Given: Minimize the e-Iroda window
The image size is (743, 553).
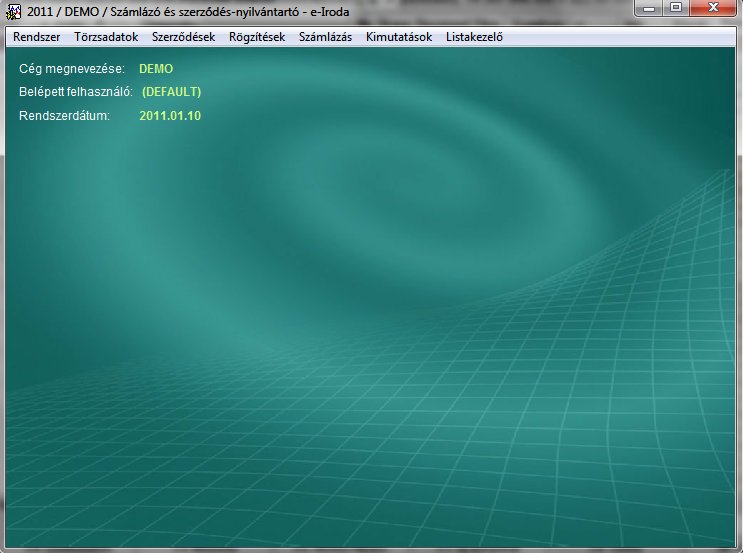Looking at the screenshot, I should 651,8.
